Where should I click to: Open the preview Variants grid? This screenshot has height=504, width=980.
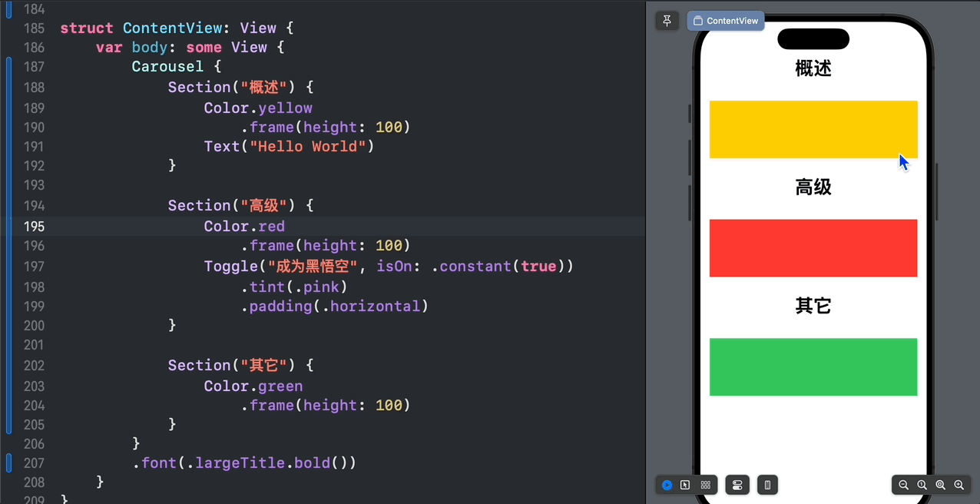coord(705,485)
